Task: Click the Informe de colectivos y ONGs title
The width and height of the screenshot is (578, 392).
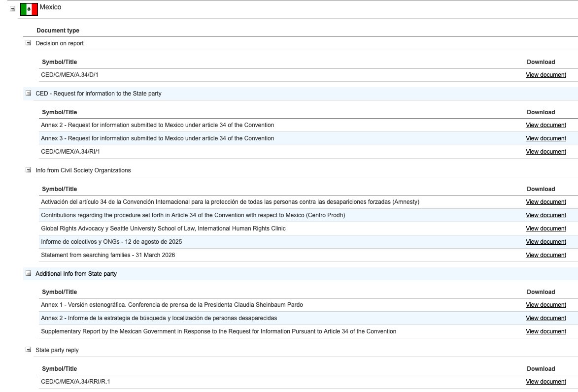Action: coord(111,242)
